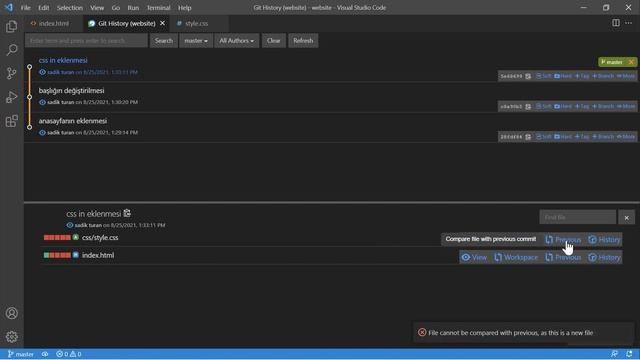Click the eye icon in status bar

[45, 354]
